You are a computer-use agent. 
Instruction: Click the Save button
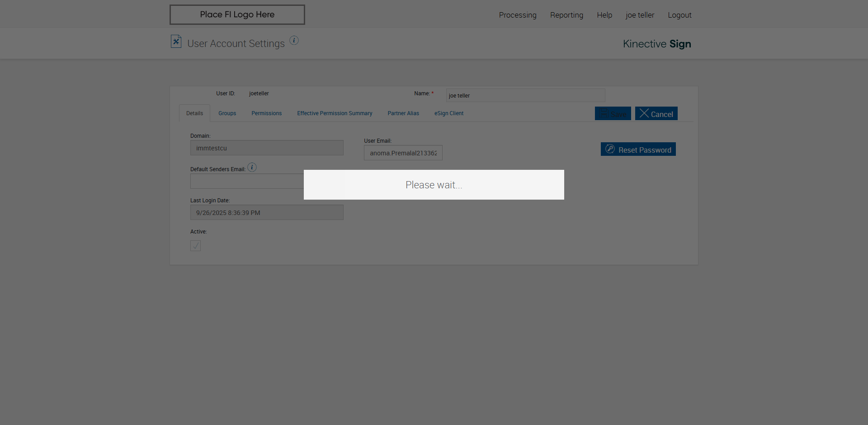click(x=613, y=113)
